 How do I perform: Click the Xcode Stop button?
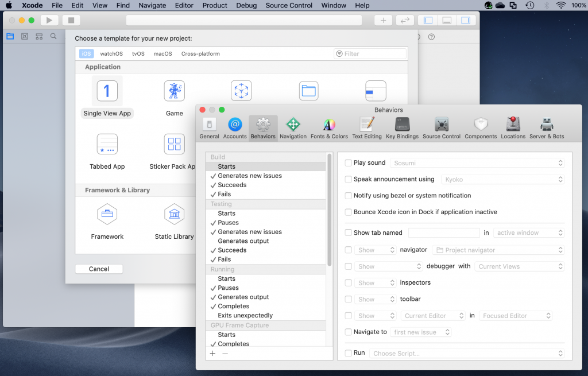point(71,20)
